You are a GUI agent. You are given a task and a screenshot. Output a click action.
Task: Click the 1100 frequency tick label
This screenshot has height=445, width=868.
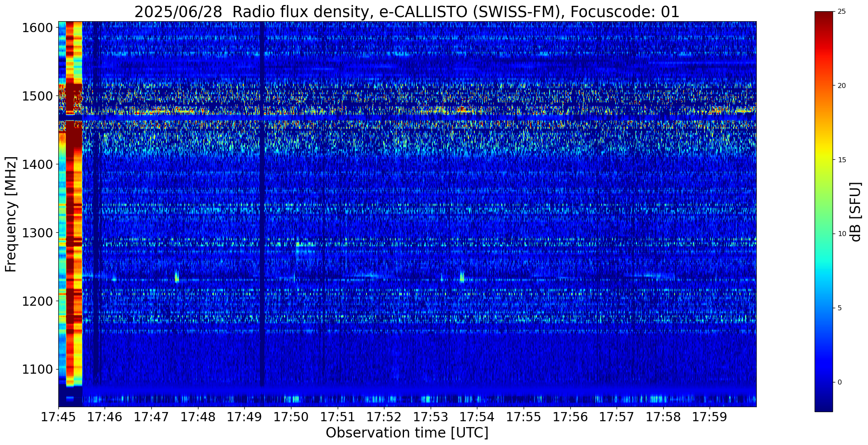38,370
